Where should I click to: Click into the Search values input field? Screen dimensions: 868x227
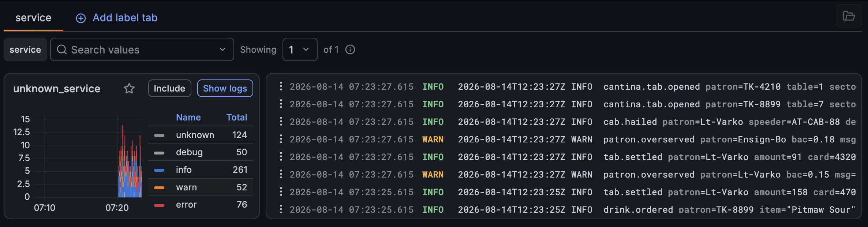142,49
